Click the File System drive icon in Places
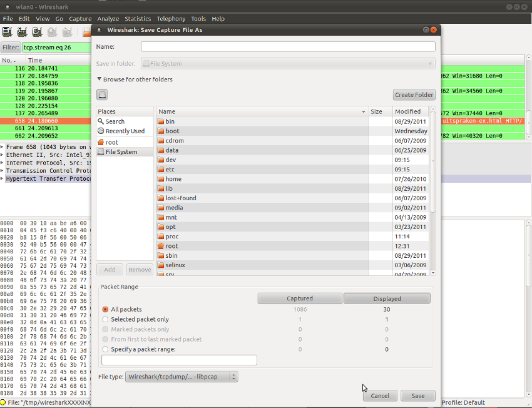 (x=100, y=151)
